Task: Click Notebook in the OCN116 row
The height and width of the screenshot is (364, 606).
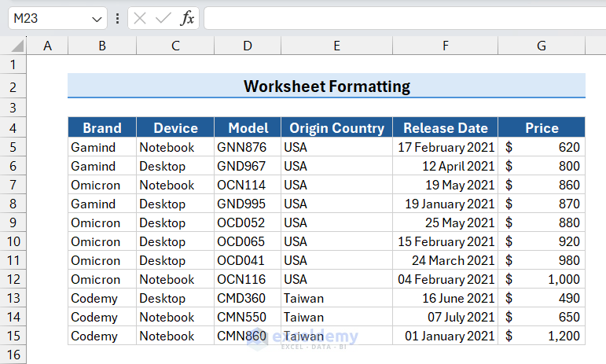Action: 175,279
